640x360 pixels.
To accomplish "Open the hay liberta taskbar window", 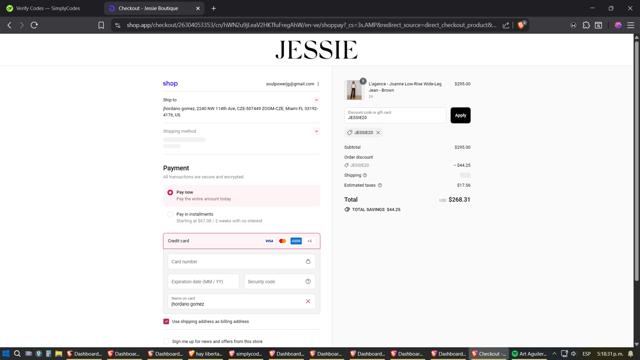I will click(x=206, y=354).
